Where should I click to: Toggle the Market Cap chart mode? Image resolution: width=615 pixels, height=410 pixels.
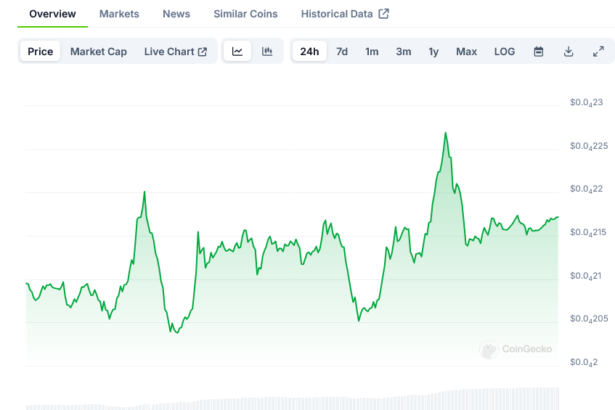98,51
